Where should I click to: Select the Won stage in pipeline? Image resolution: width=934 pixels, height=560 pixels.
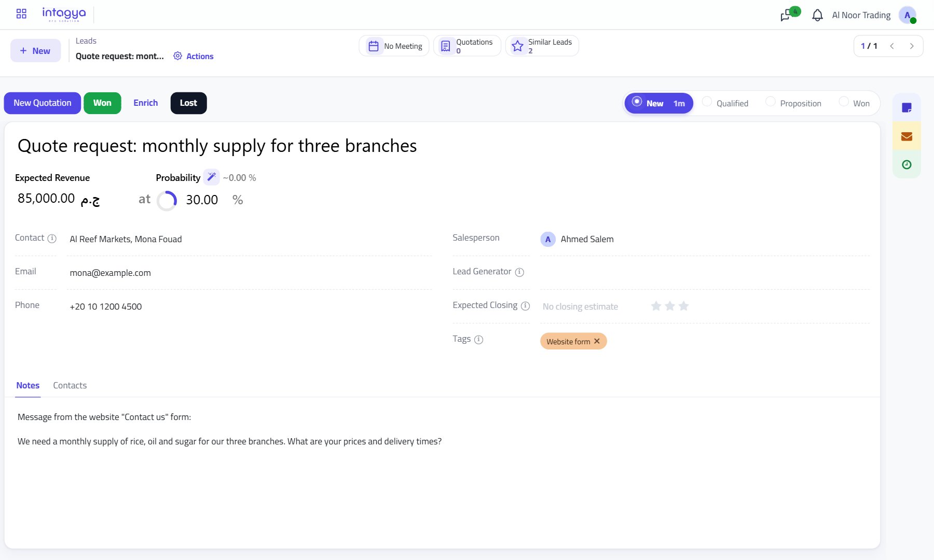(x=855, y=103)
